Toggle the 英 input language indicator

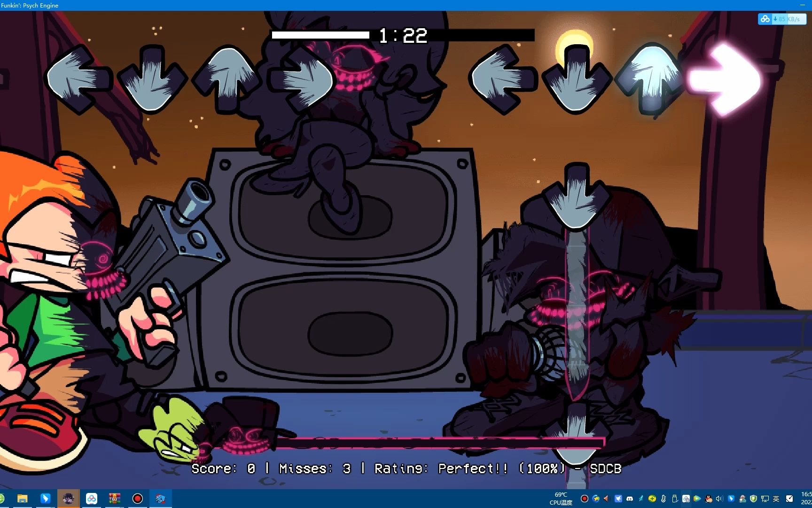[x=776, y=499]
